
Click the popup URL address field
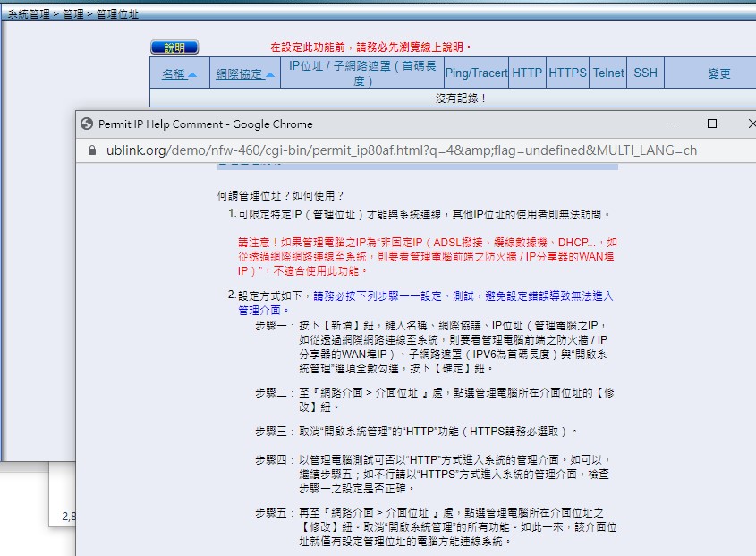[403, 150]
